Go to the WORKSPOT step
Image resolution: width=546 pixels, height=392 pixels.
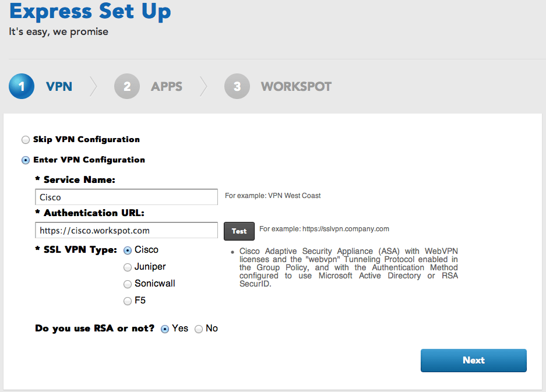(x=297, y=86)
